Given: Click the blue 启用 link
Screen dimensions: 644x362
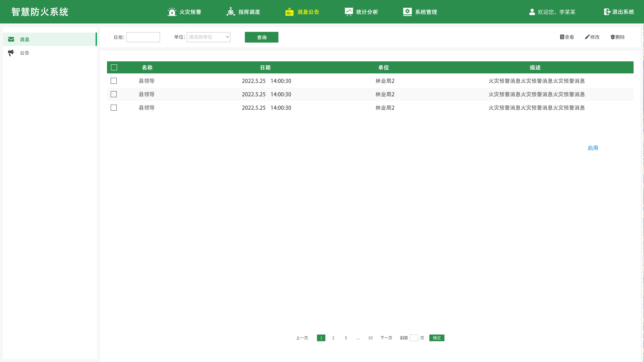Looking at the screenshot, I should pos(593,148).
